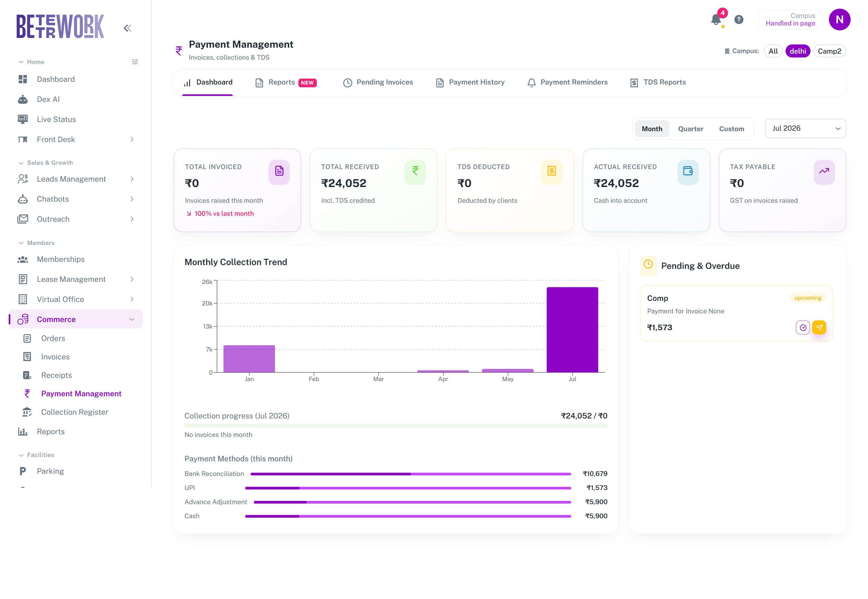Click the Campus Handled in page box
The width and height of the screenshot is (868, 599).
pos(790,20)
